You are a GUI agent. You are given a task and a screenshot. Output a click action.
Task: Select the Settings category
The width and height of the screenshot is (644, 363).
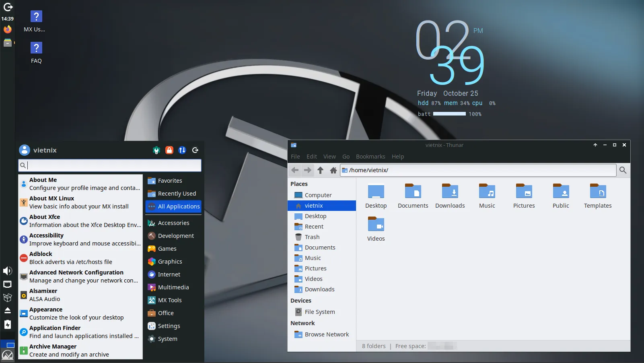[173, 326]
